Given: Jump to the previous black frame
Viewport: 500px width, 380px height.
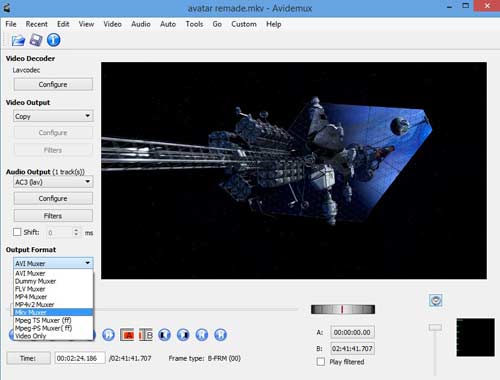Looking at the screenshot, I should pyautogui.click(x=164, y=335).
